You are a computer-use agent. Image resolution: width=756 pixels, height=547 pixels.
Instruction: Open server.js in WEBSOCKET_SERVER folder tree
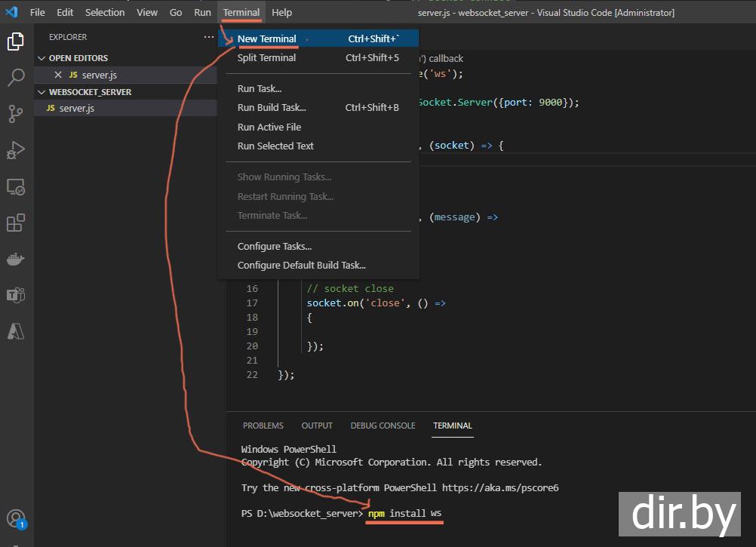click(x=76, y=108)
